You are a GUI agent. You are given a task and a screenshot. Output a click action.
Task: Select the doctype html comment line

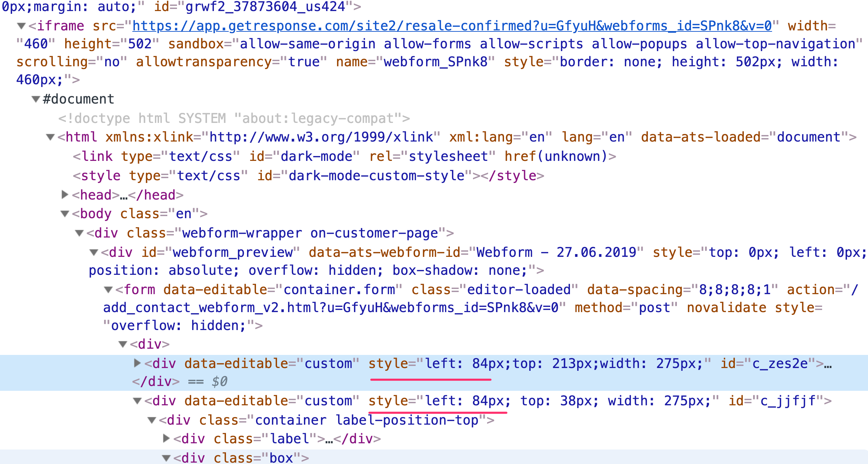coord(234,118)
